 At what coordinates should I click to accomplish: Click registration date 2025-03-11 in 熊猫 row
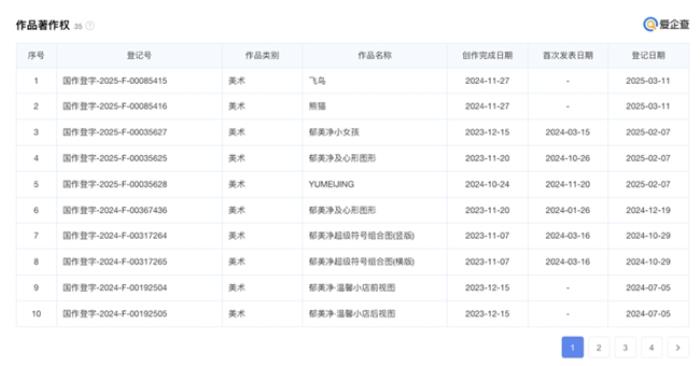pos(648,106)
